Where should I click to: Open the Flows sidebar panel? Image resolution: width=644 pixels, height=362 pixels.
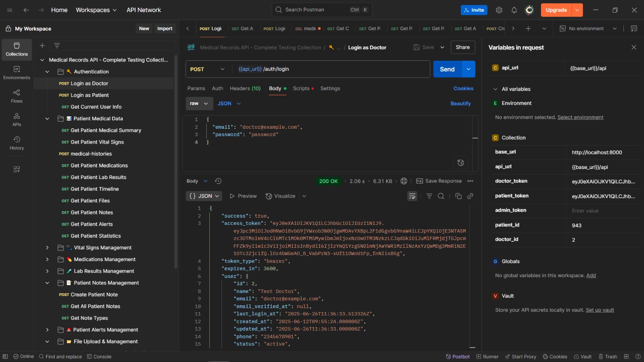pyautogui.click(x=17, y=96)
